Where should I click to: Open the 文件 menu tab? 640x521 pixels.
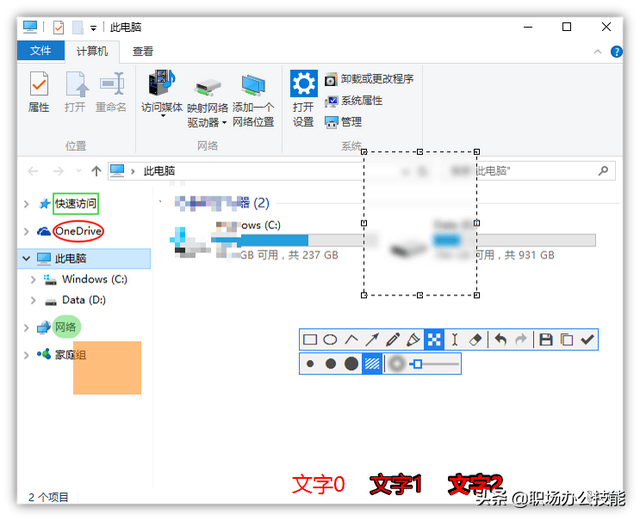[41, 52]
